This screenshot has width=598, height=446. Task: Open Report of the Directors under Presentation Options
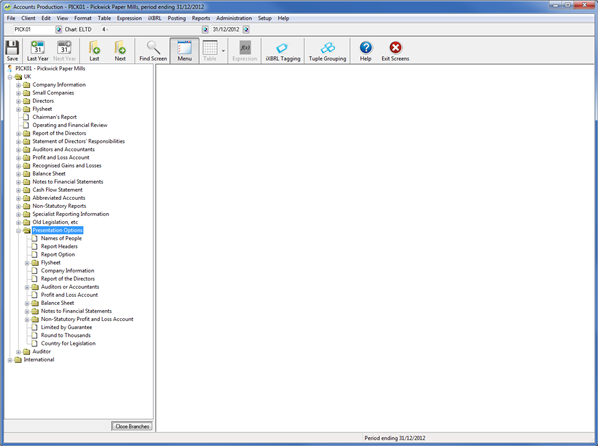pos(68,279)
